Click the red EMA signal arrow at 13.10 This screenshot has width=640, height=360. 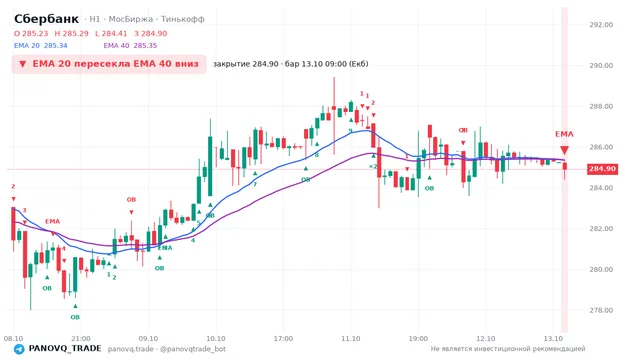point(564,150)
